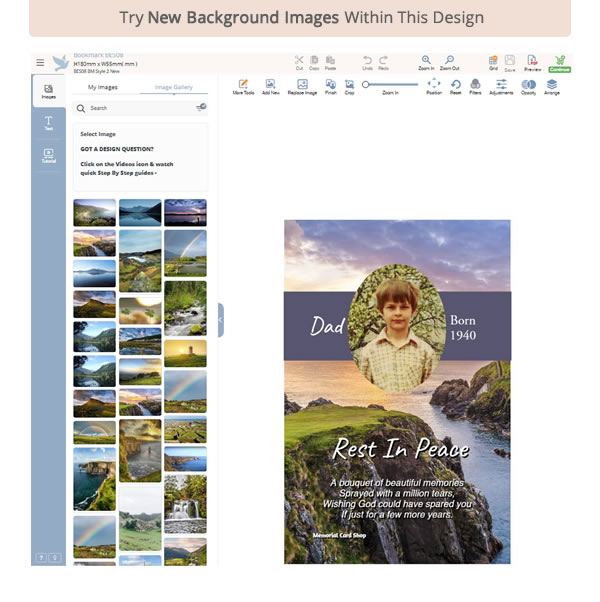This screenshot has height=602, width=600.
Task: Open the Adjustments tool
Action: 501,86
